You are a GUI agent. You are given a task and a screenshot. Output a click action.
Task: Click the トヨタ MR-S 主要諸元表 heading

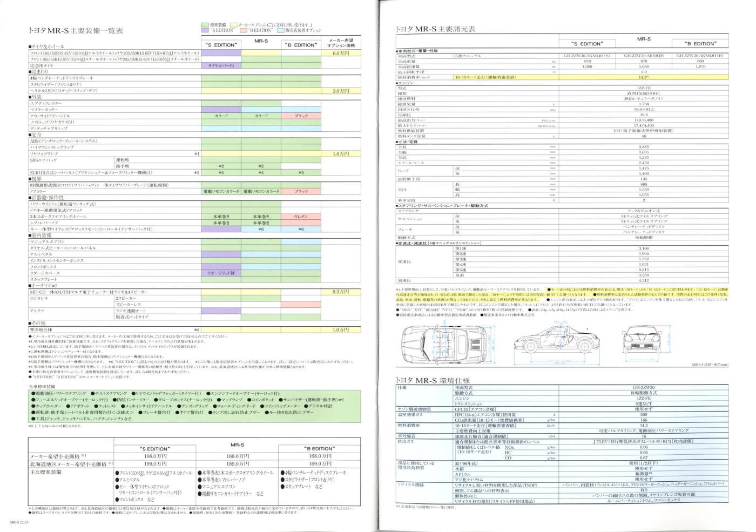coord(435,29)
